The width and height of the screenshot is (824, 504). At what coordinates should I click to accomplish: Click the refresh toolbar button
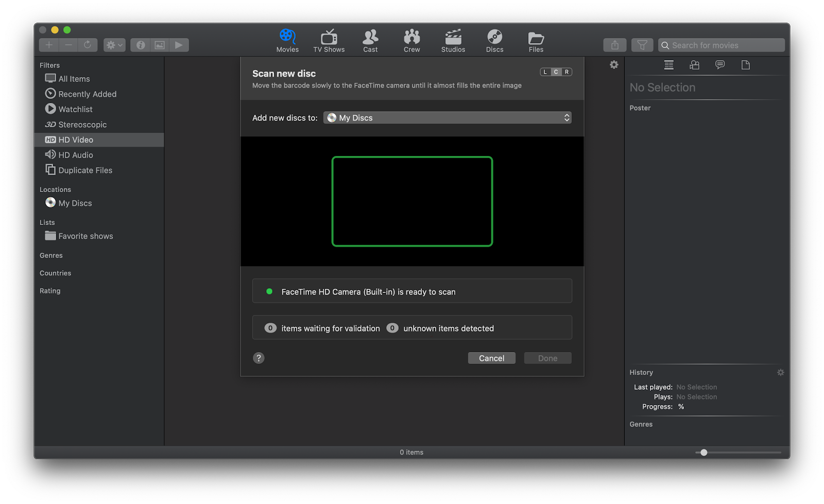[x=88, y=45]
